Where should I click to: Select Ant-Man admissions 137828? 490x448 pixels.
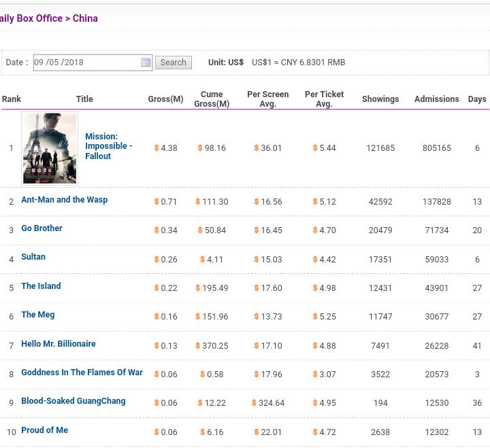[436, 202]
